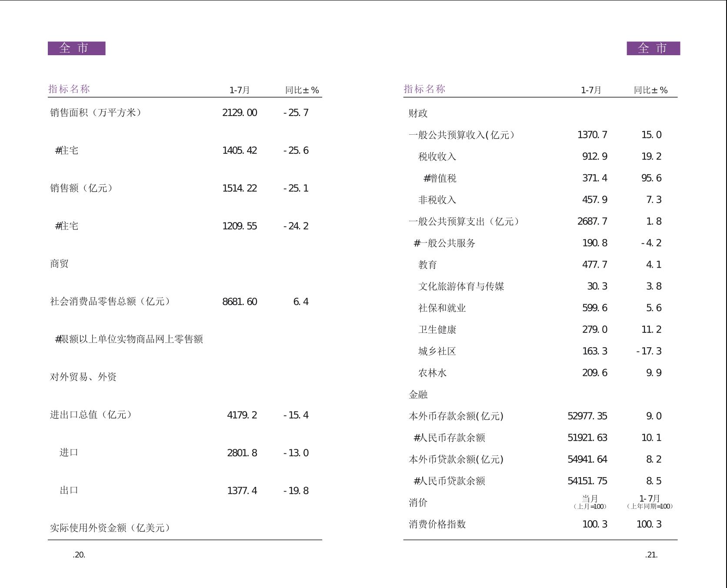727x588 pixels.
Task: Select the 进出口总值（亿元） label
Action: tap(91, 415)
